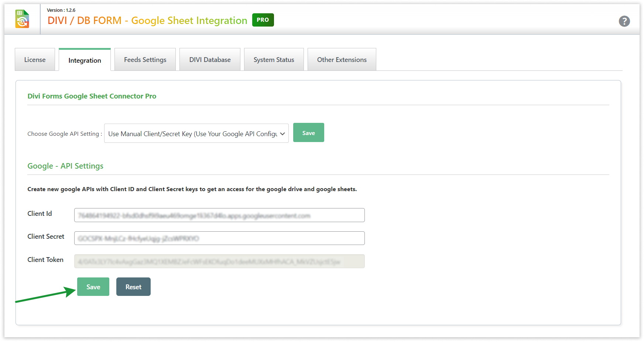Click the green PRO badge
This screenshot has height=342, width=644.
(263, 20)
